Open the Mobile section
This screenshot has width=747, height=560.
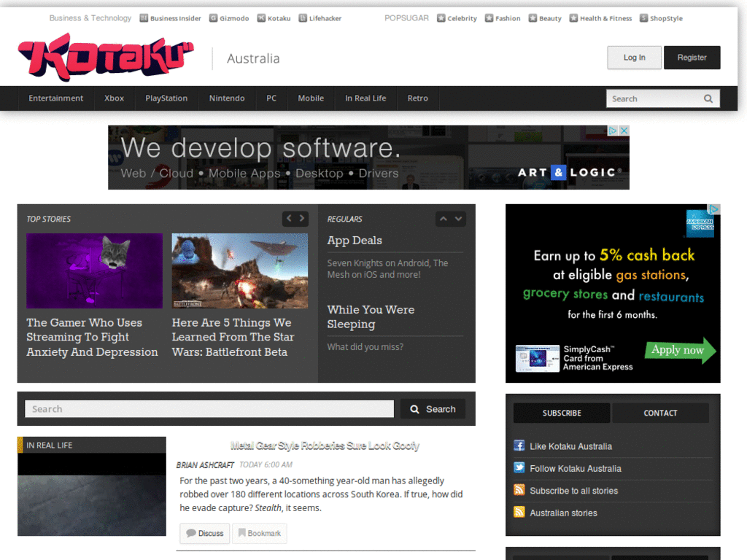[311, 98]
